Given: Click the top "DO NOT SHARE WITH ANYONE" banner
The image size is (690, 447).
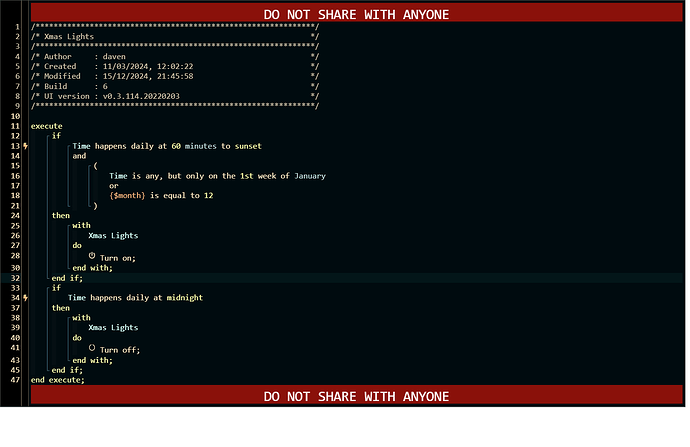Looking at the screenshot, I should (x=356, y=14).
